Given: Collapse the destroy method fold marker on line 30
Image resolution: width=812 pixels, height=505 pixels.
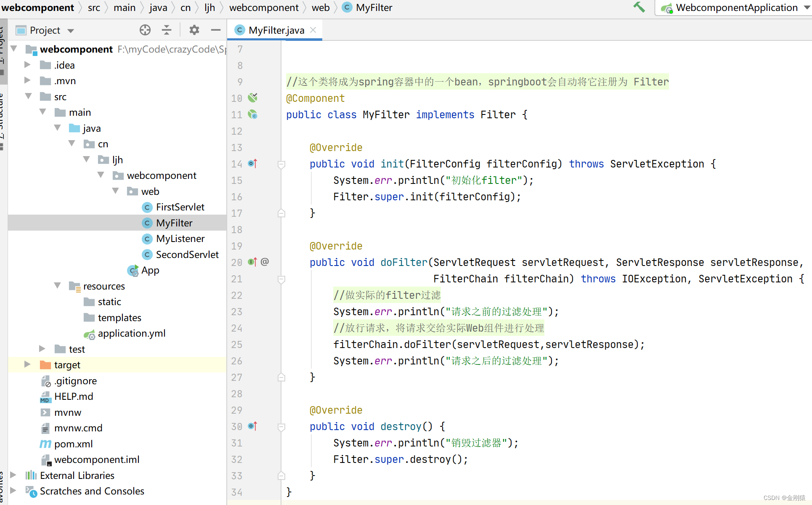Looking at the screenshot, I should tap(281, 427).
